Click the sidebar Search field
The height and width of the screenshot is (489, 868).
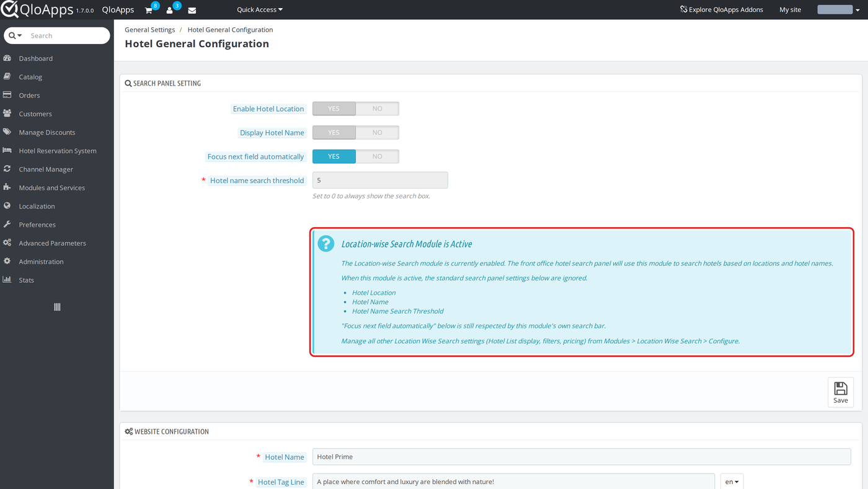[x=68, y=35]
